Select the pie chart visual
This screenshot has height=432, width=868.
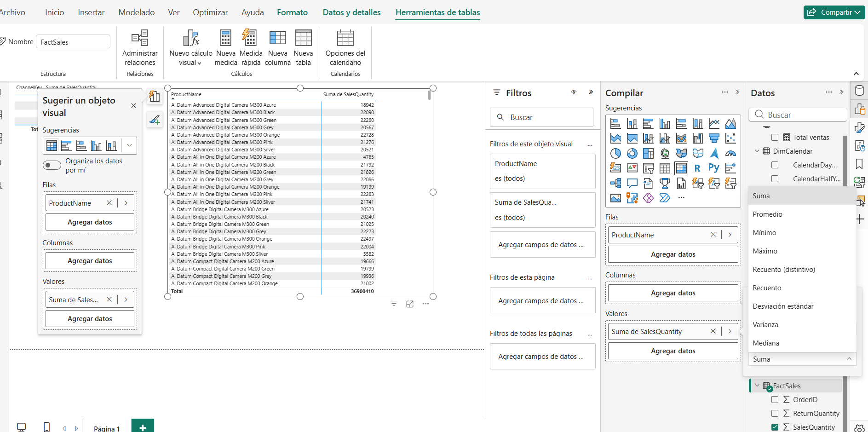click(x=615, y=154)
